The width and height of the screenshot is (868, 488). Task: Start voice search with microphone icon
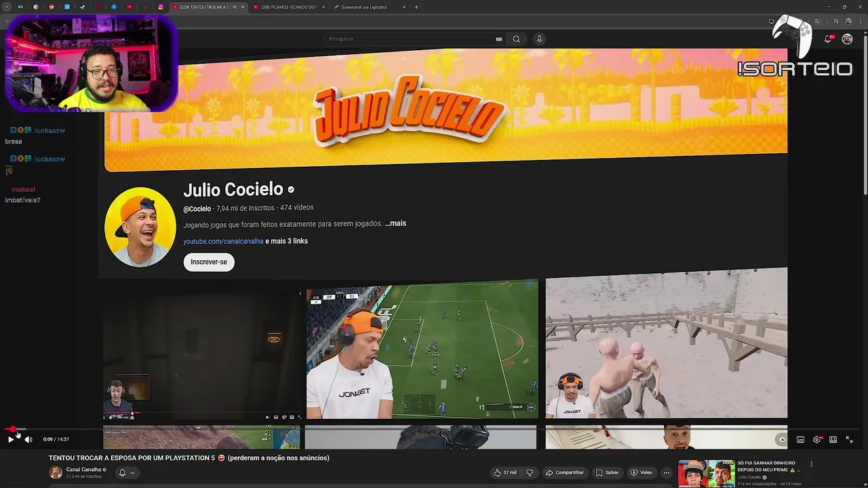coord(540,39)
